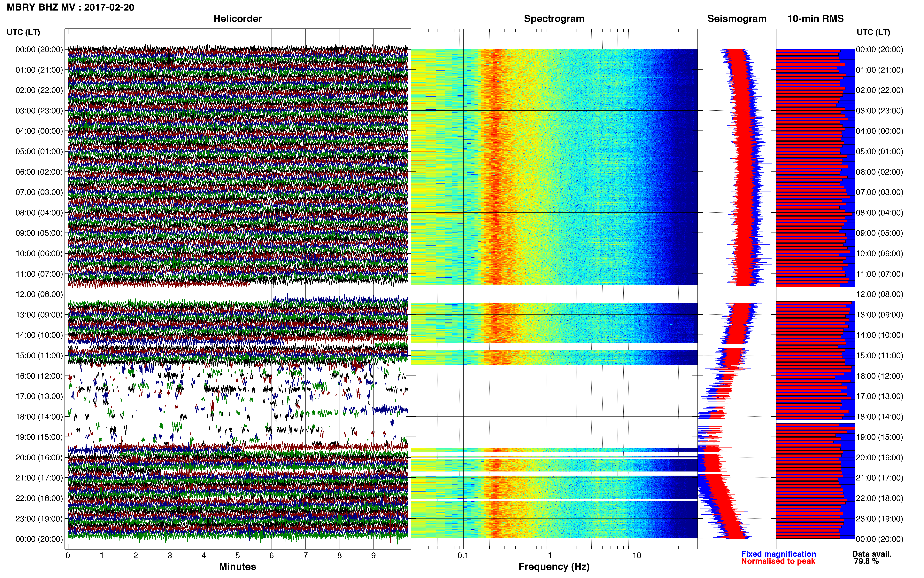This screenshot has width=924, height=578.
Task: Click left time label '01:00 (21:00)'
Action: pos(39,70)
